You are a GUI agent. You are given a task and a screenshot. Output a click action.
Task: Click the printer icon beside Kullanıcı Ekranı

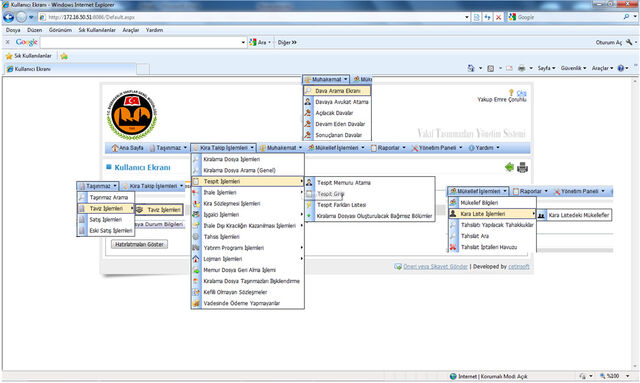[x=522, y=167]
